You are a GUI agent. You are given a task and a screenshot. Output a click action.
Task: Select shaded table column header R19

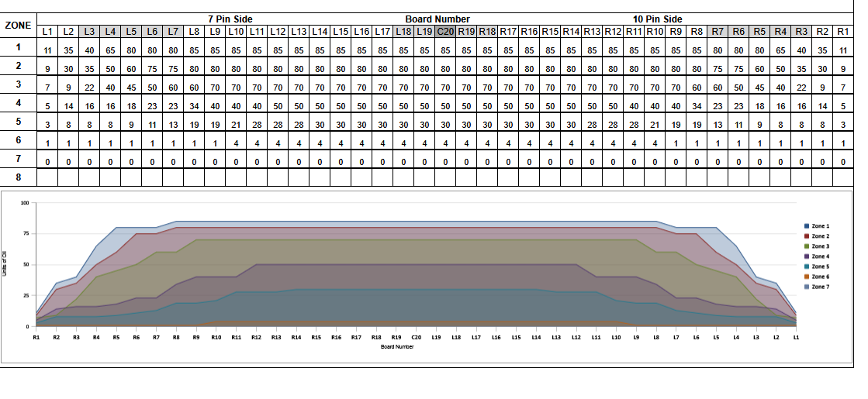click(x=466, y=32)
